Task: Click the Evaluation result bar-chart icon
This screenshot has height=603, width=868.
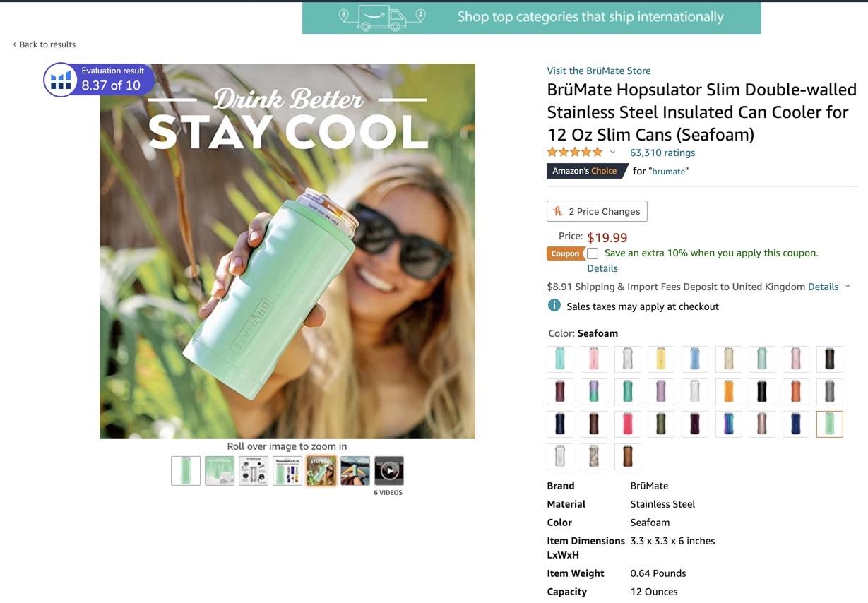Action: click(61, 80)
